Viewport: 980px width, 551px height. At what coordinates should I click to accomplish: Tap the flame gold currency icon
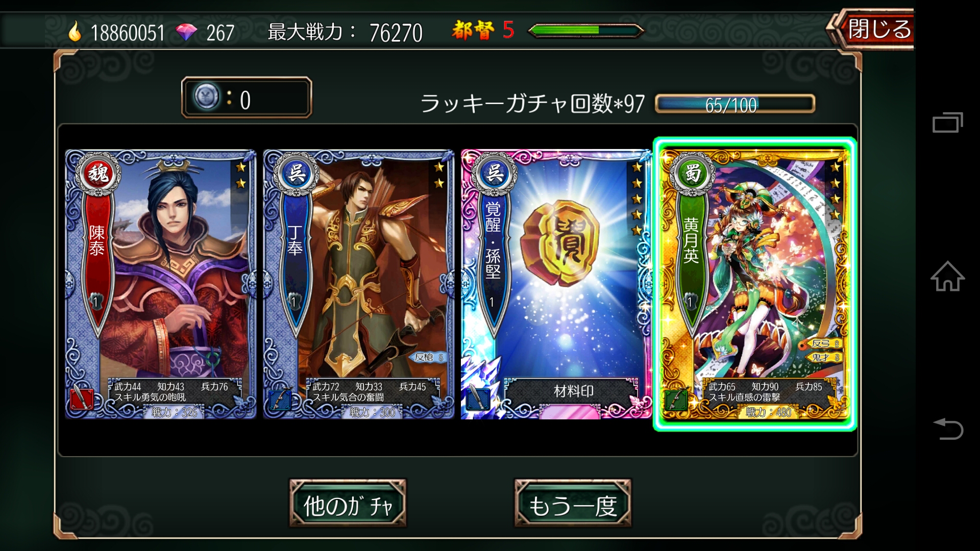75,32
